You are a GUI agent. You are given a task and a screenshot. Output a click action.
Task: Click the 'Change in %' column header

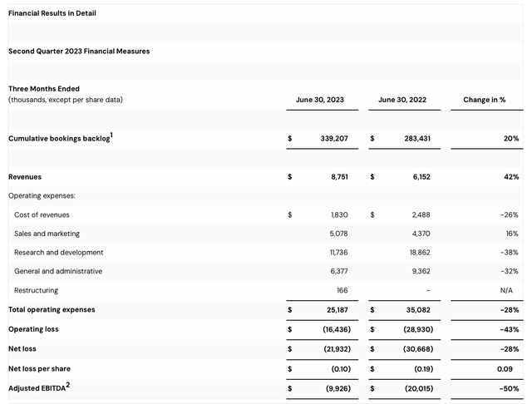[x=484, y=100]
